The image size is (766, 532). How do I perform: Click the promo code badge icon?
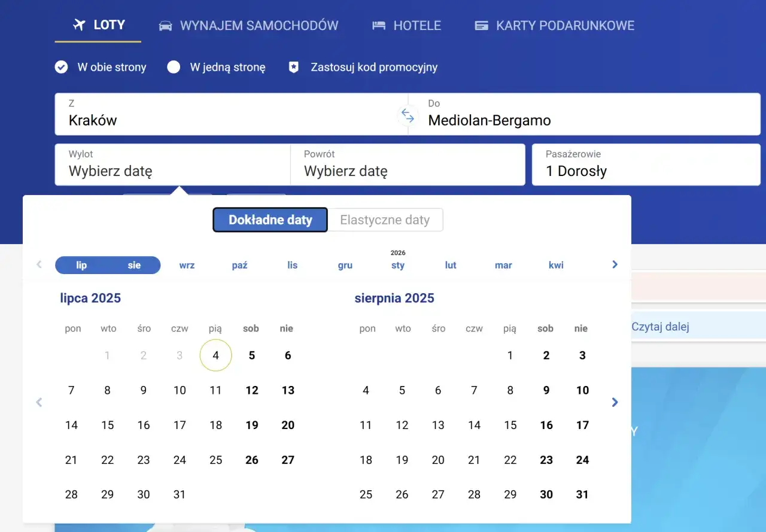tap(293, 67)
